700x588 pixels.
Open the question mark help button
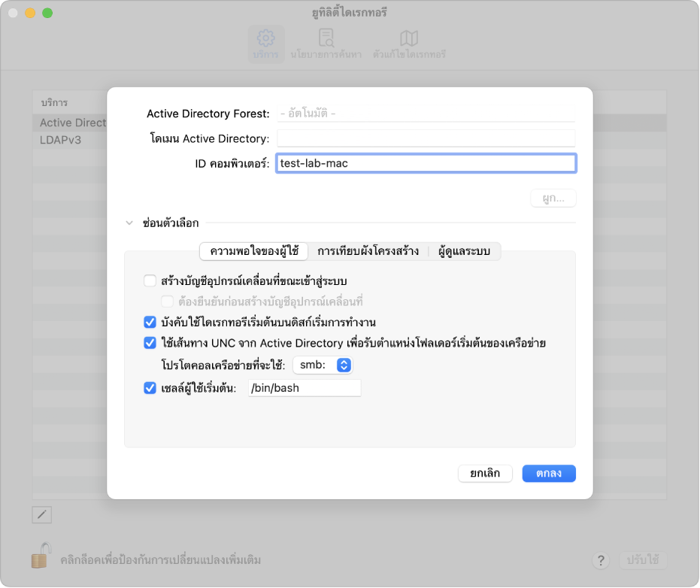(601, 560)
